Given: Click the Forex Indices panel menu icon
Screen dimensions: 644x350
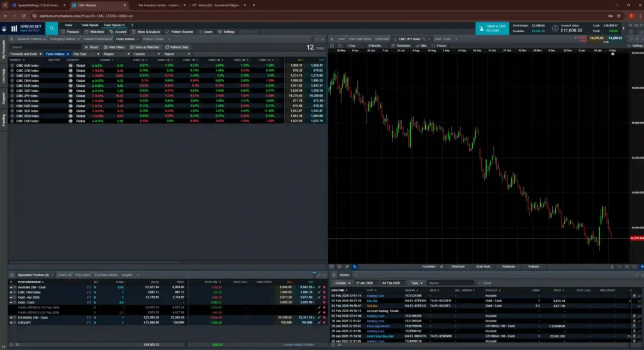Looking at the screenshot, I should (11, 39).
